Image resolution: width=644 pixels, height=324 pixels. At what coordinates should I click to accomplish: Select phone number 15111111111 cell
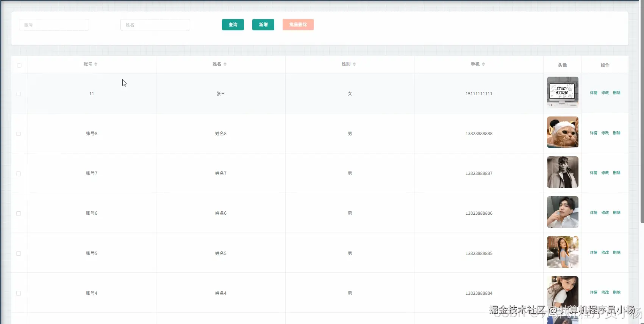click(x=479, y=94)
